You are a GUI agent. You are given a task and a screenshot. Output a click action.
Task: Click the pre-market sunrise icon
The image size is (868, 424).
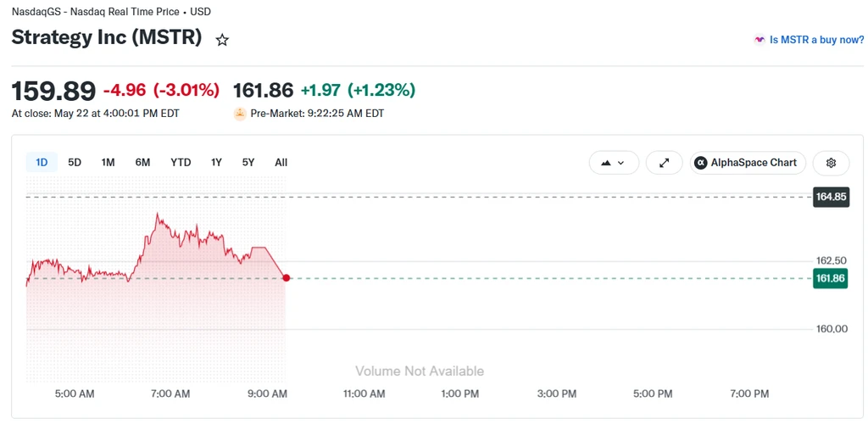pos(240,114)
